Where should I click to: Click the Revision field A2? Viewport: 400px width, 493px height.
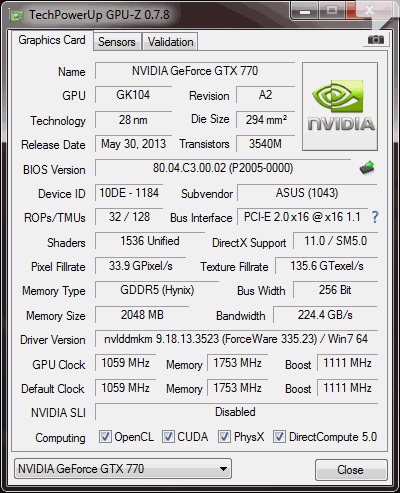pyautogui.click(x=266, y=95)
